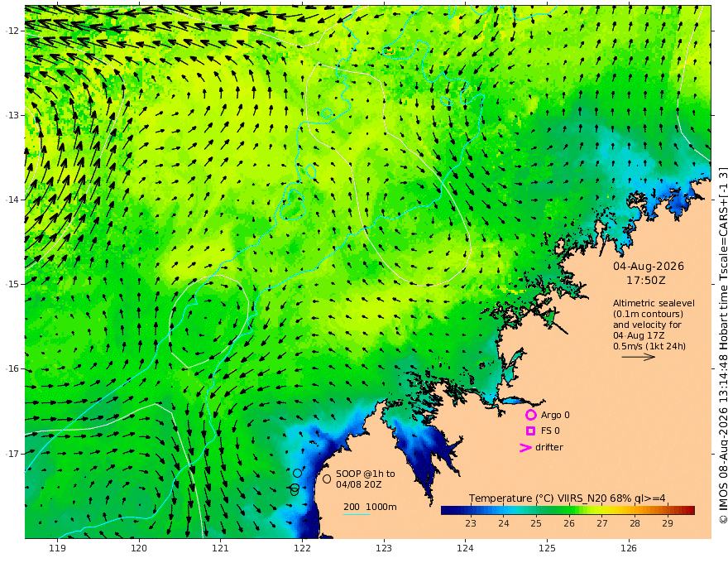Click the latitude axis label -16
This screenshot has height=563, width=728.
pos(12,368)
